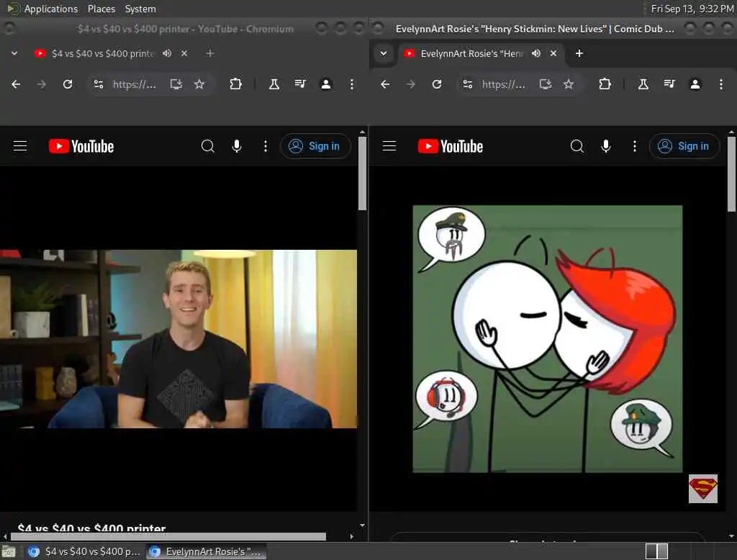
Task: Click the Henry Stickmin comic video frame
Action: (x=548, y=338)
